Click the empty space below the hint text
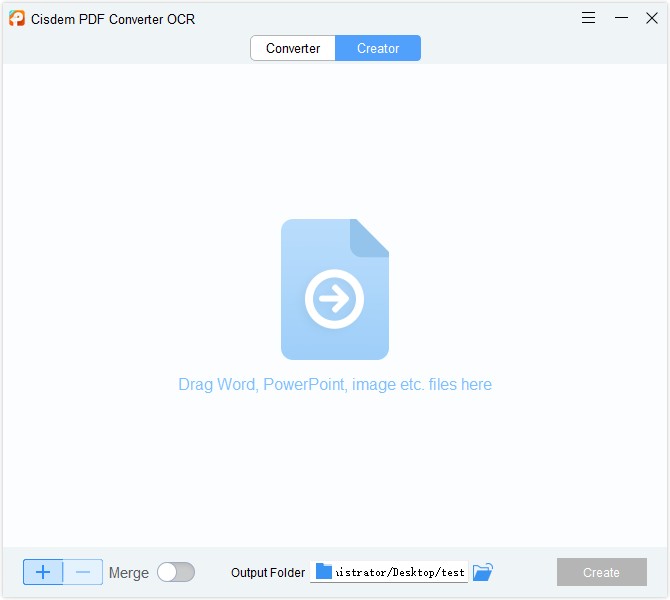The width and height of the screenshot is (670, 600). tap(335, 470)
